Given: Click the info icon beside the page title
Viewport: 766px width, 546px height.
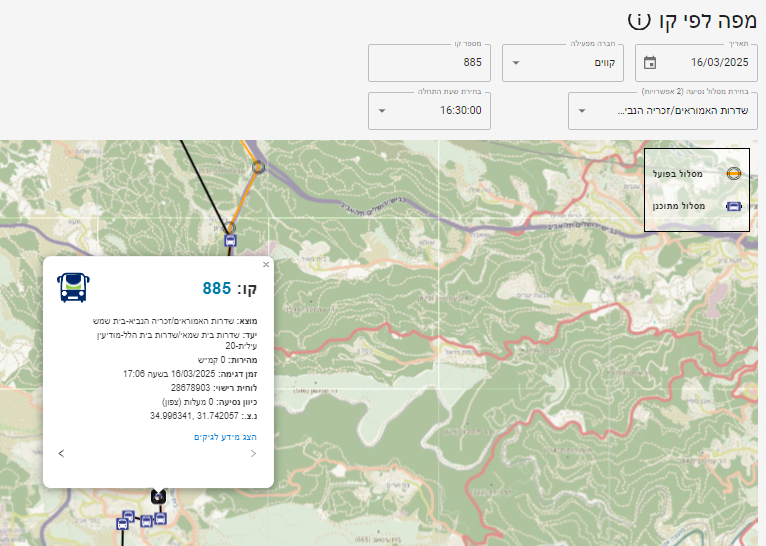Looking at the screenshot, I should 638,21.
